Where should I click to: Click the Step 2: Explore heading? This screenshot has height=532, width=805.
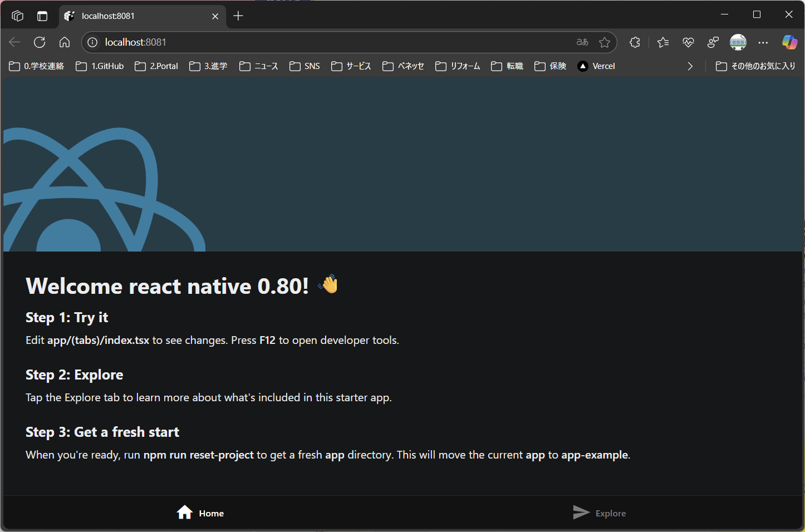click(x=75, y=375)
